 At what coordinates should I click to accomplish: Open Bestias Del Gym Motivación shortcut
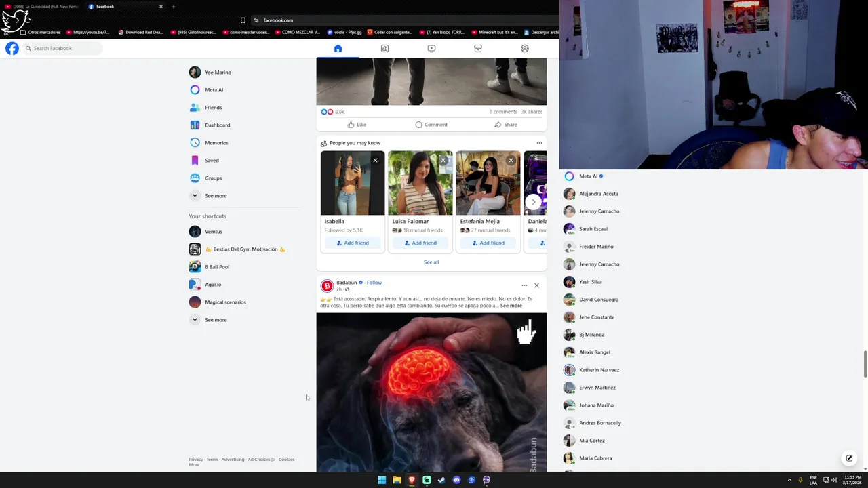tap(244, 249)
